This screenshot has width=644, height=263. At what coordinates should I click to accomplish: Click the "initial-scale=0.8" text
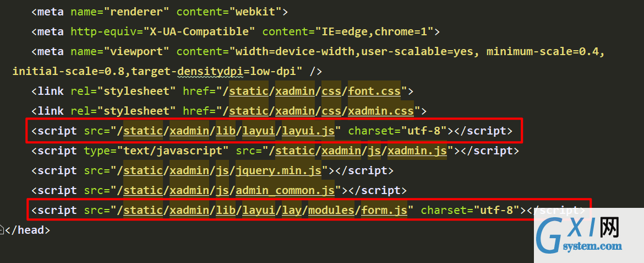tap(68, 71)
